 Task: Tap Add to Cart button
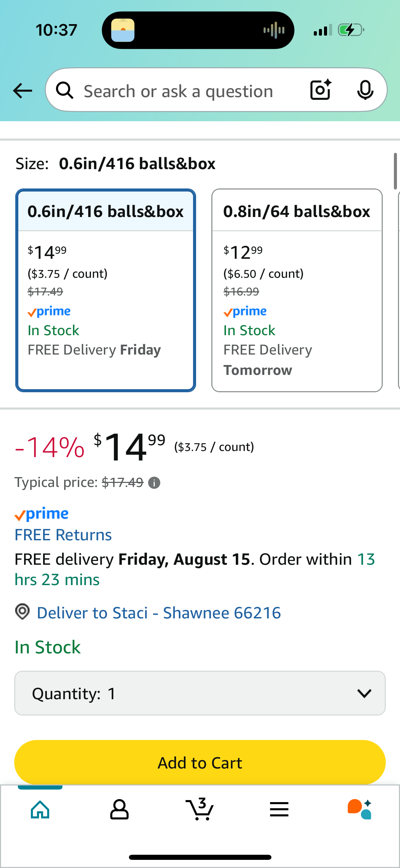[x=200, y=762]
